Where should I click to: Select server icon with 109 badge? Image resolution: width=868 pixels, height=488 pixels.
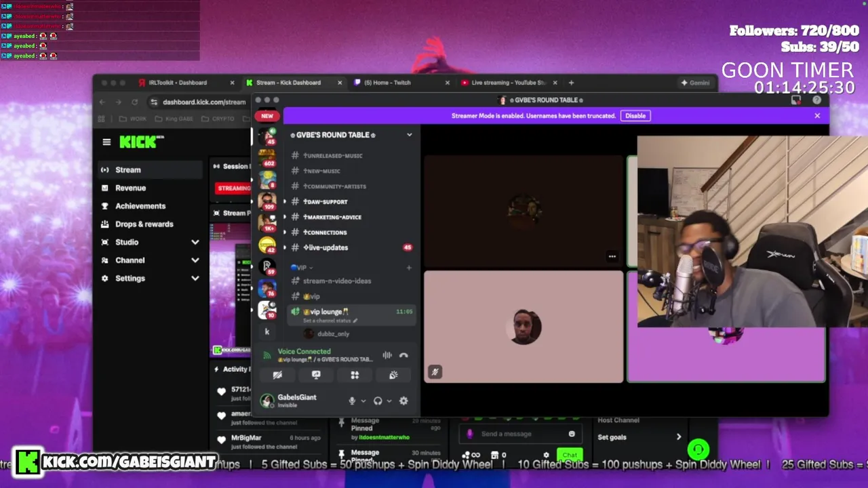coord(267,201)
